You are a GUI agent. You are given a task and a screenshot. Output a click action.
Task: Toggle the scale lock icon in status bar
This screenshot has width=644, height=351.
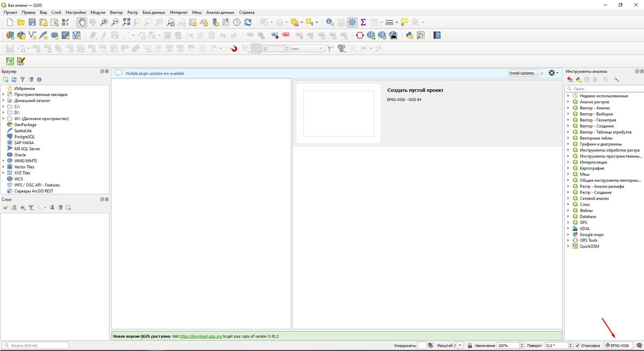pos(470,345)
